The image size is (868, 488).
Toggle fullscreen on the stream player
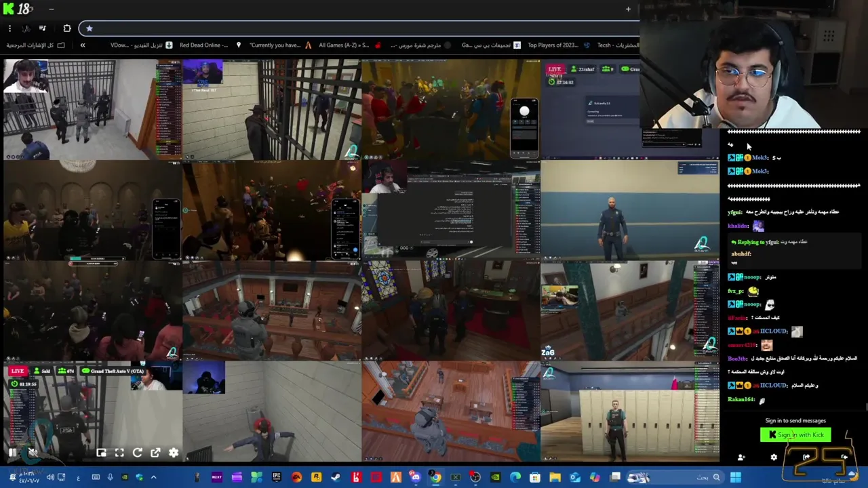[119, 453]
